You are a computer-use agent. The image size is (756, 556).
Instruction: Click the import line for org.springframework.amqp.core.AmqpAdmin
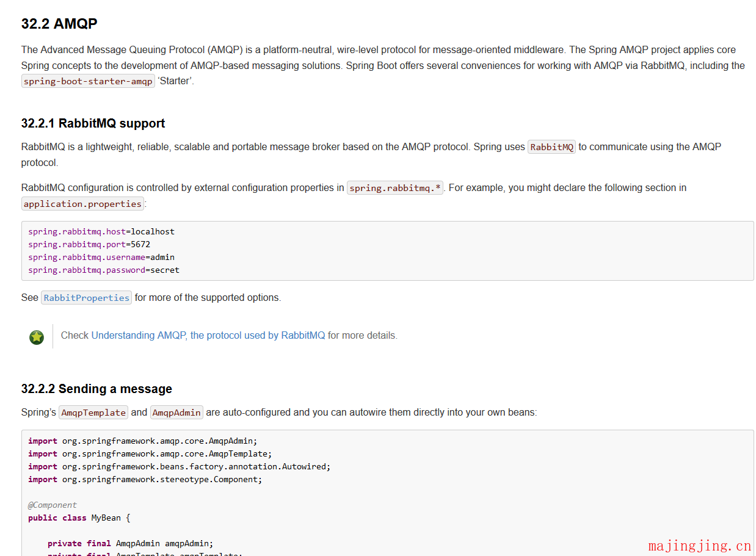143,441
